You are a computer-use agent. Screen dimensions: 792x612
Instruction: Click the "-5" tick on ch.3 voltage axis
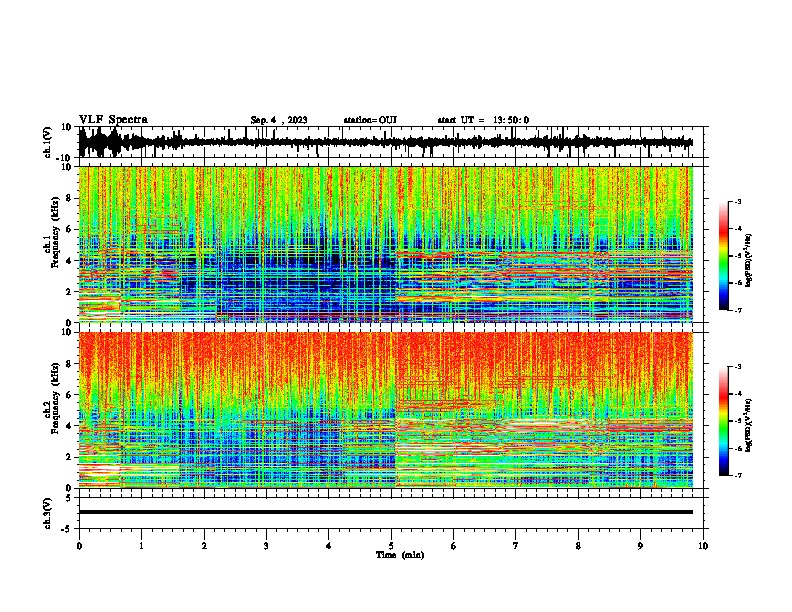point(67,529)
